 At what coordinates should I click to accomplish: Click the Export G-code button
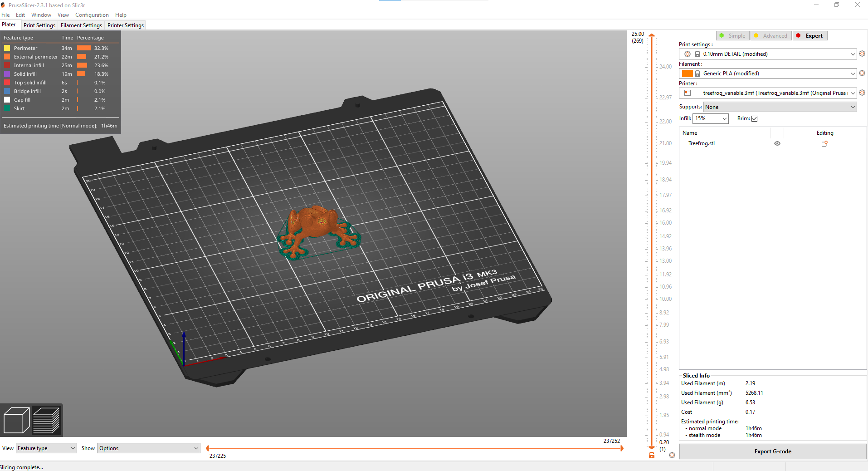[773, 451]
